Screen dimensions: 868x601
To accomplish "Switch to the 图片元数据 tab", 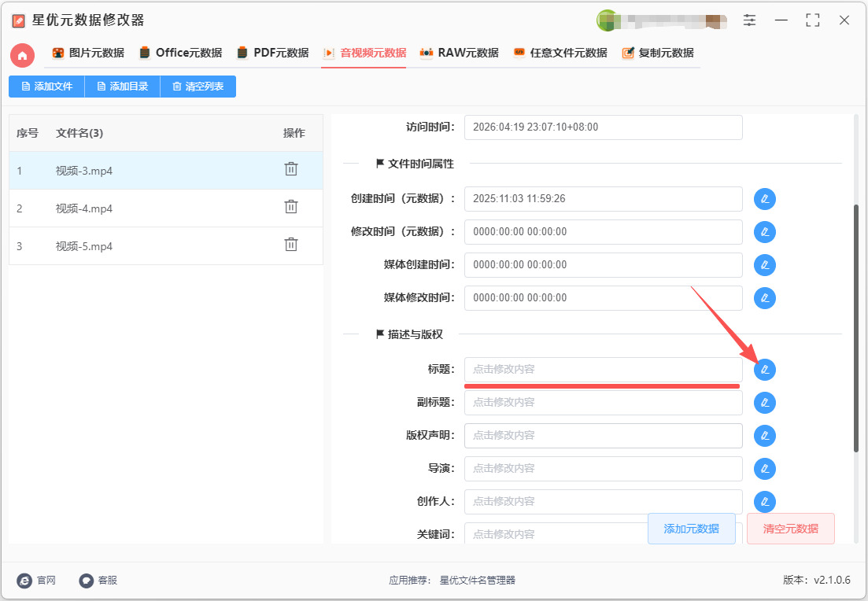I will click(88, 53).
